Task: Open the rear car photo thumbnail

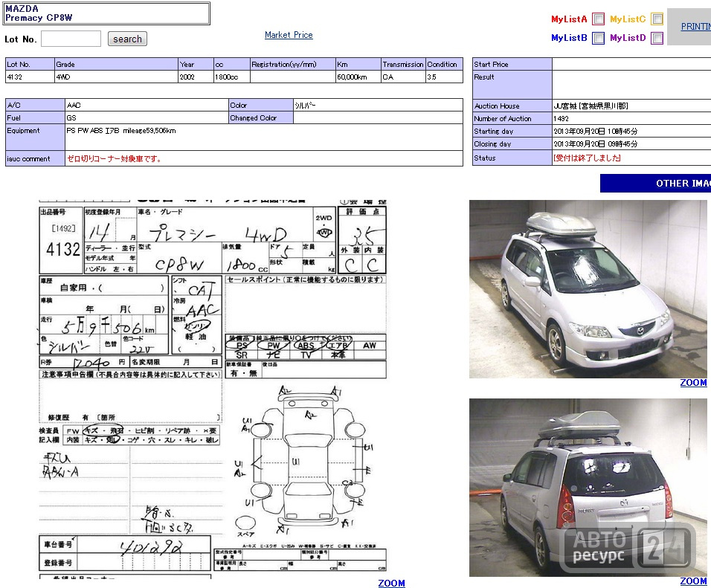Action: (588, 488)
